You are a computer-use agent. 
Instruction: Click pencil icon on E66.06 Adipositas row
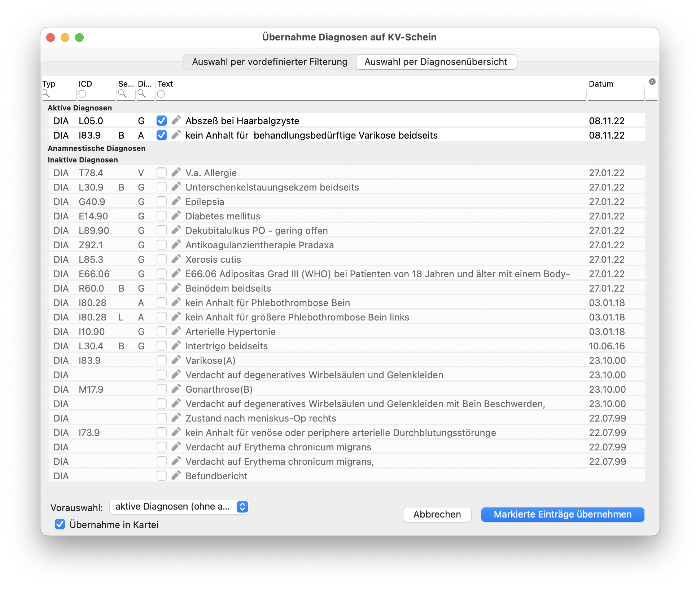point(176,273)
